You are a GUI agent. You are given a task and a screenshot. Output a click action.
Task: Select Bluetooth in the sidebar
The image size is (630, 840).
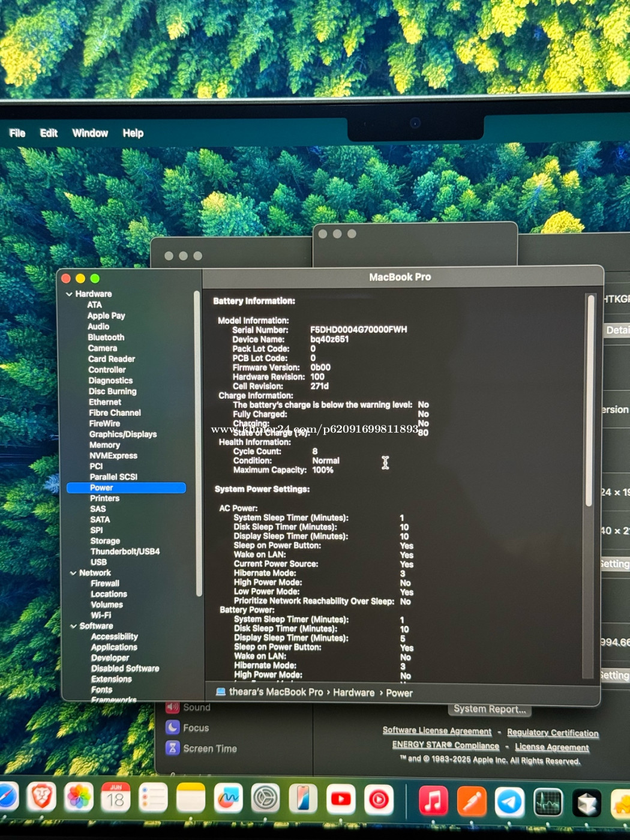(106, 337)
